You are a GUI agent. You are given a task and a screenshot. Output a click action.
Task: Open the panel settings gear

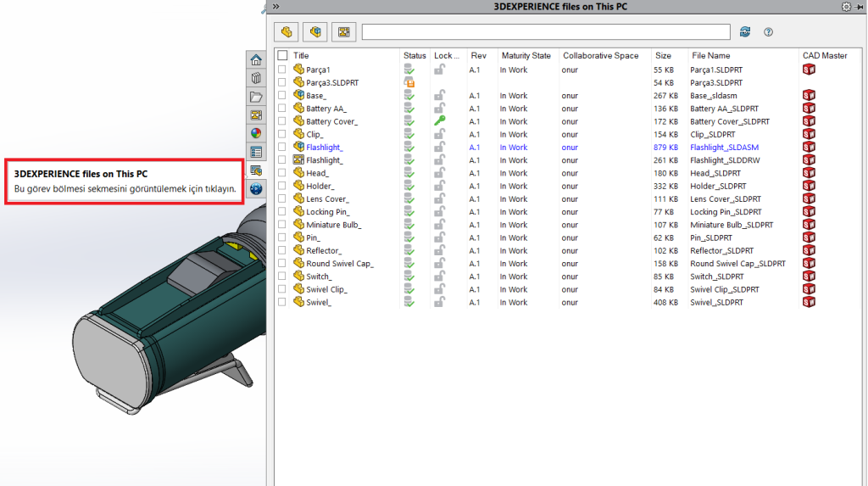[845, 6]
